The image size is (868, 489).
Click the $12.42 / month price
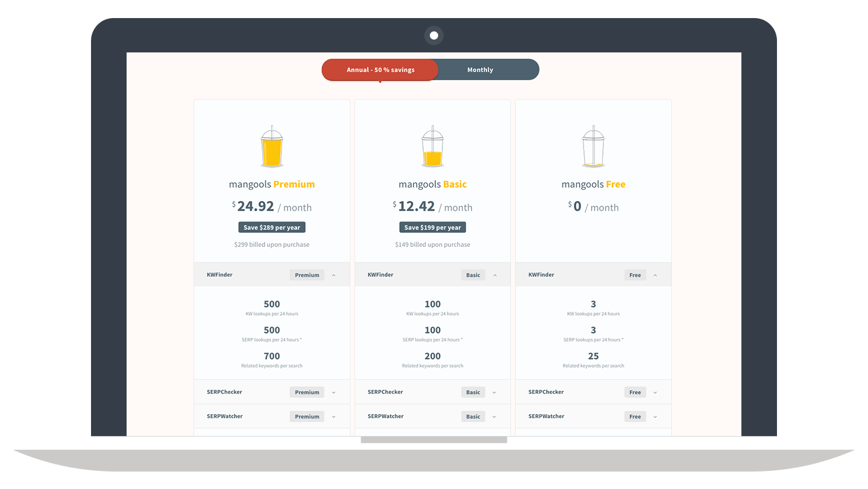click(x=432, y=207)
